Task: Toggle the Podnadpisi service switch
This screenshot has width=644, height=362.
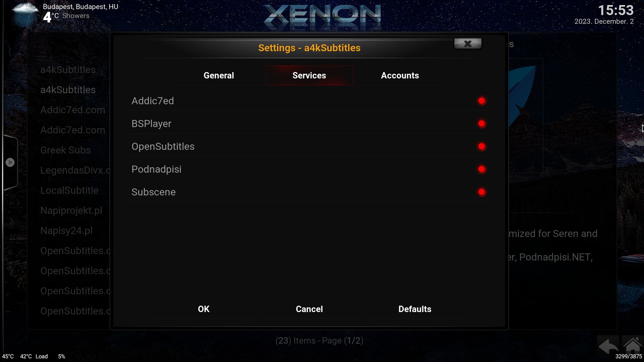Action: coord(482,169)
